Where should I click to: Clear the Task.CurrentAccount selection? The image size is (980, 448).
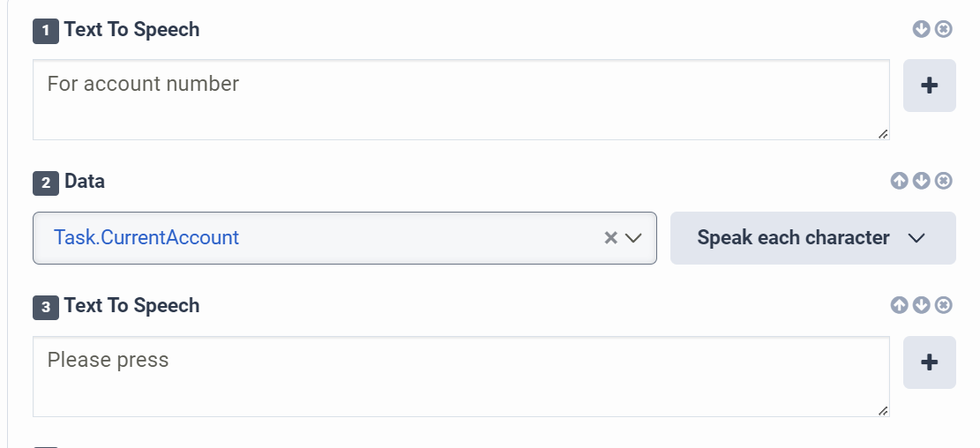tap(610, 237)
